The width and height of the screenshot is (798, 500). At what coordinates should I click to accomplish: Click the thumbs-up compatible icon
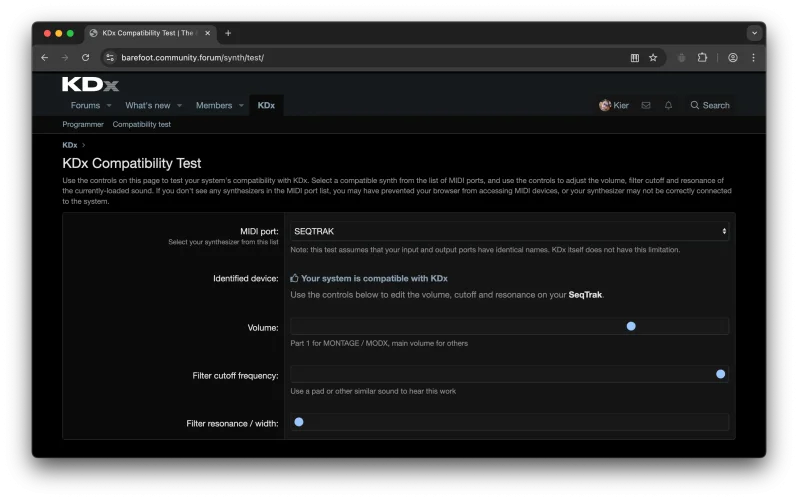pos(294,278)
